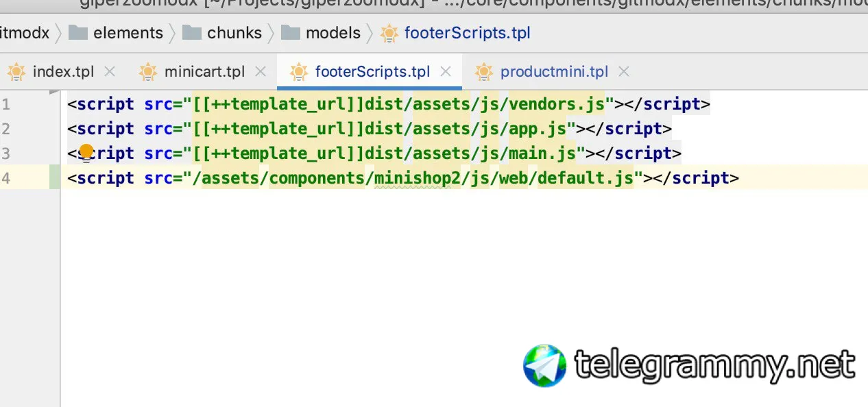Click the chunks folder icon in breadcrumb

(x=191, y=33)
